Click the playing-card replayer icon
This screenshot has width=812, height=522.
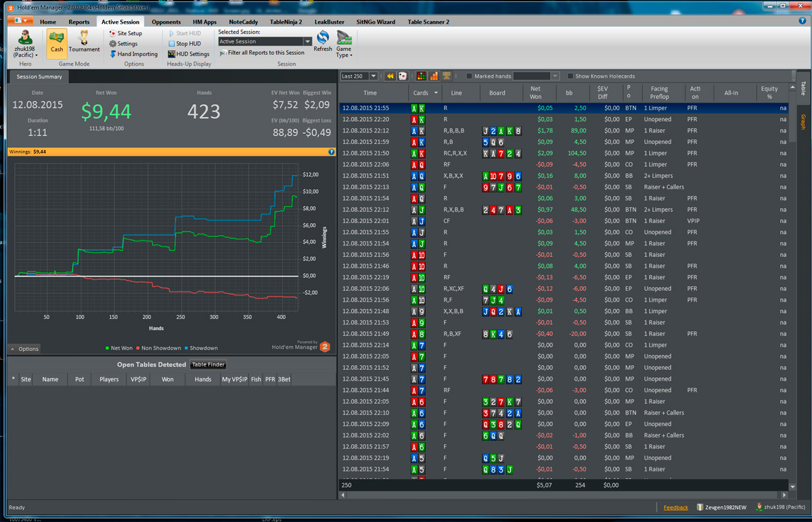tap(402, 76)
